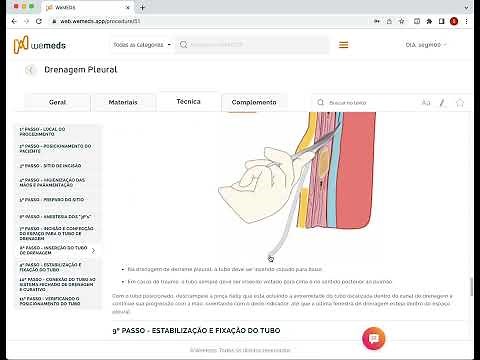Click the home icon in text toolbar
Image resolution: width=480 pixels, height=360 pixels.
pos(460,103)
